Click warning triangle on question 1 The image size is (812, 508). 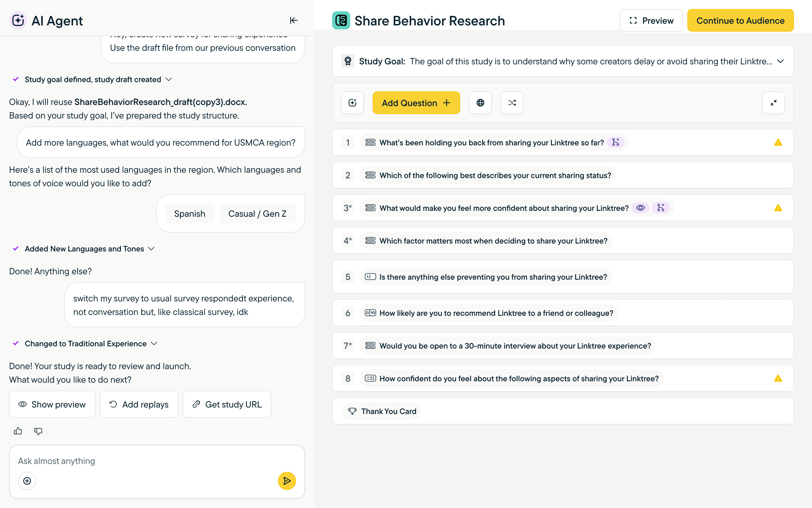(778, 143)
